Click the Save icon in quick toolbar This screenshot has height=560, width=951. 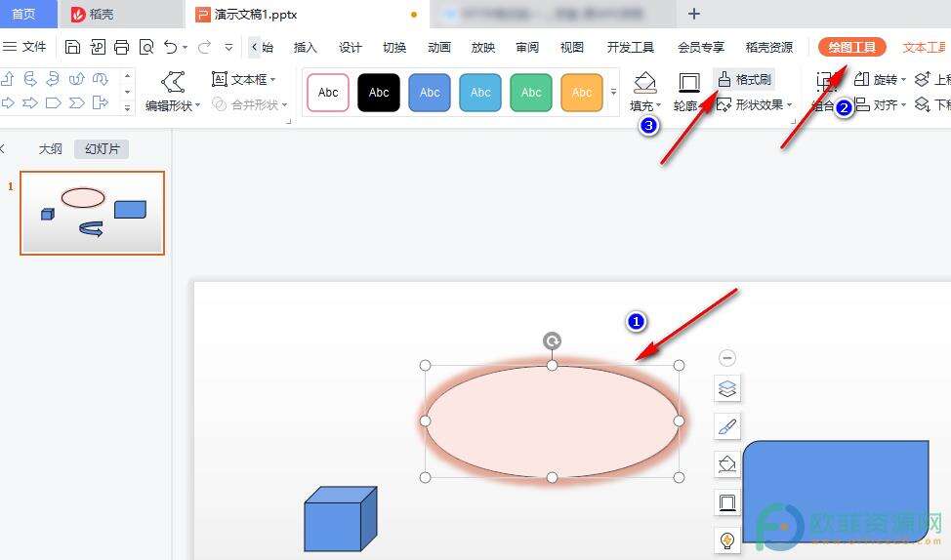pos(73,47)
